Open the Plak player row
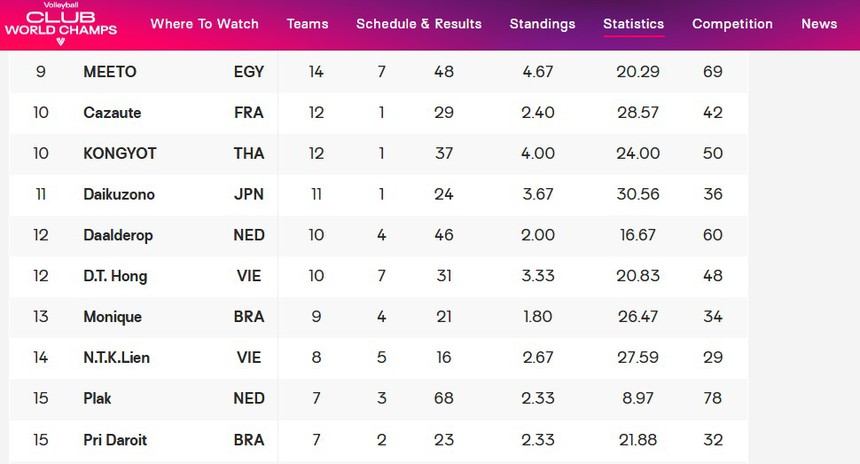This screenshot has width=860, height=464. pyautogui.click(x=97, y=398)
